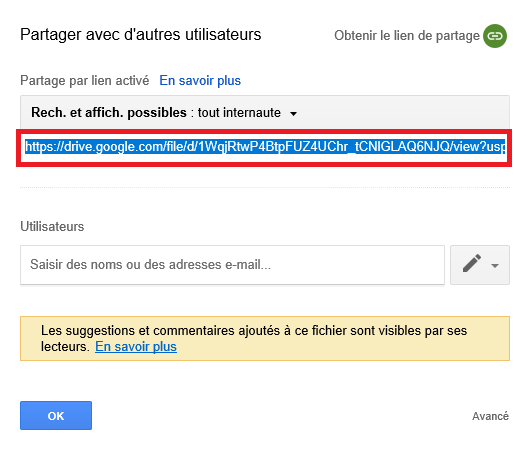Image resolution: width=530 pixels, height=454 pixels.
Task: Follow 'En savoir plus' link in yellow notice
Action: coord(136,347)
